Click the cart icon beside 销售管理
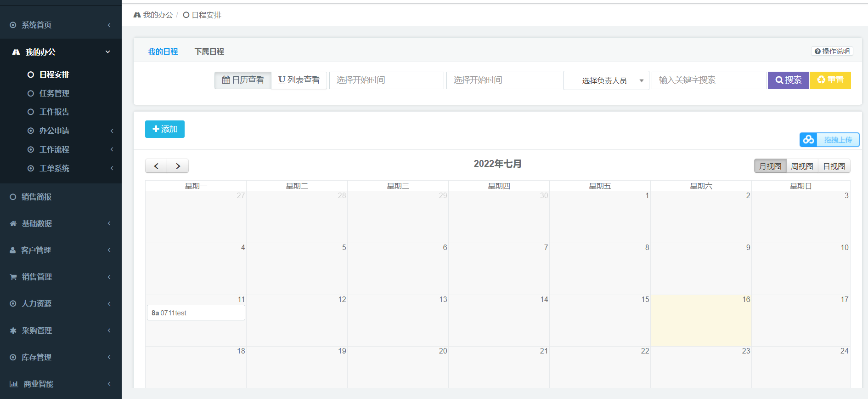 point(13,277)
